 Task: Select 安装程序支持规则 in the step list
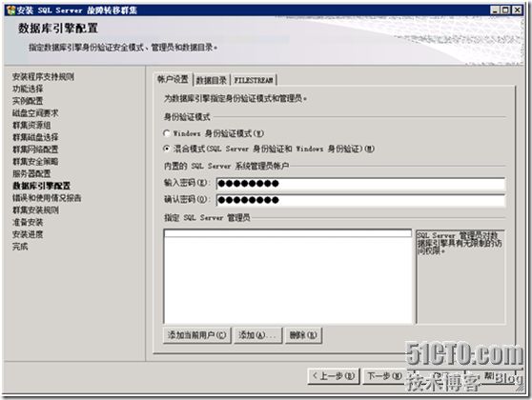pyautogui.click(x=43, y=76)
